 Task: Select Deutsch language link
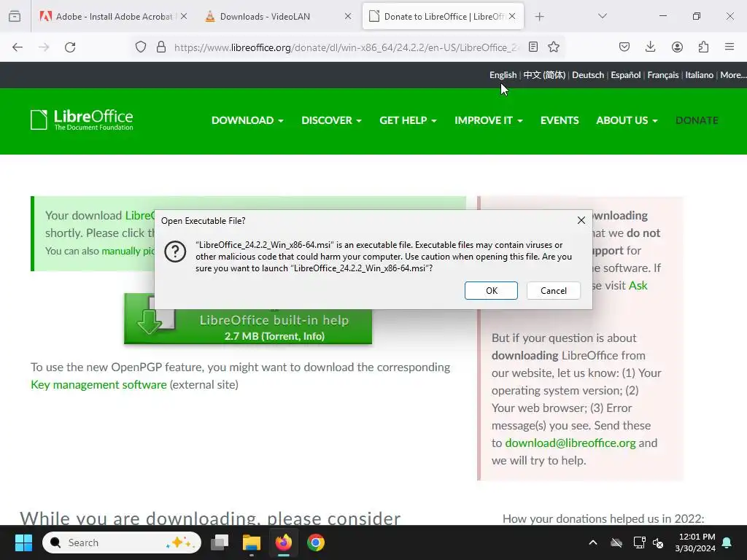coord(588,75)
